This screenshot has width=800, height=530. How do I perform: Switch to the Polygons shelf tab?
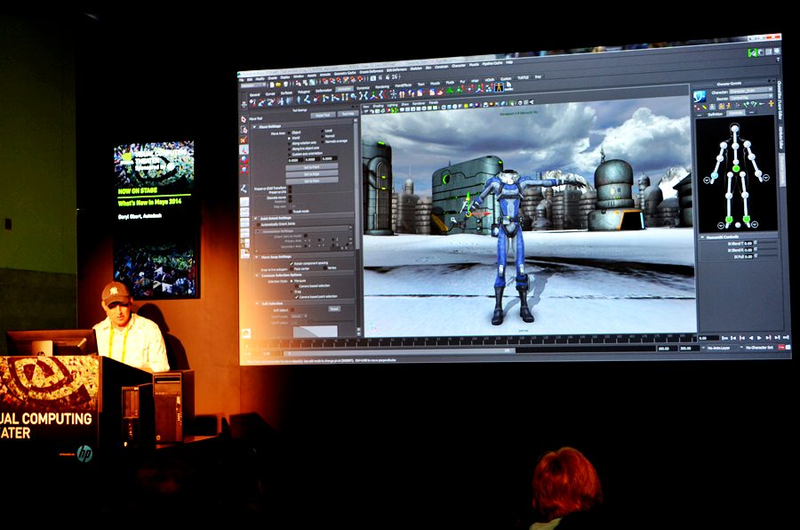pyautogui.click(x=304, y=92)
